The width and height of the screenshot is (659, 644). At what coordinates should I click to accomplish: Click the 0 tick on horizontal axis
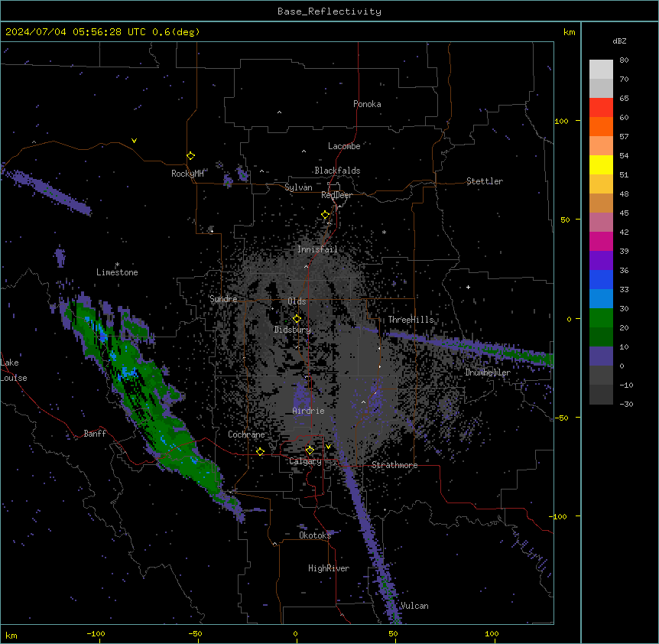tap(295, 633)
